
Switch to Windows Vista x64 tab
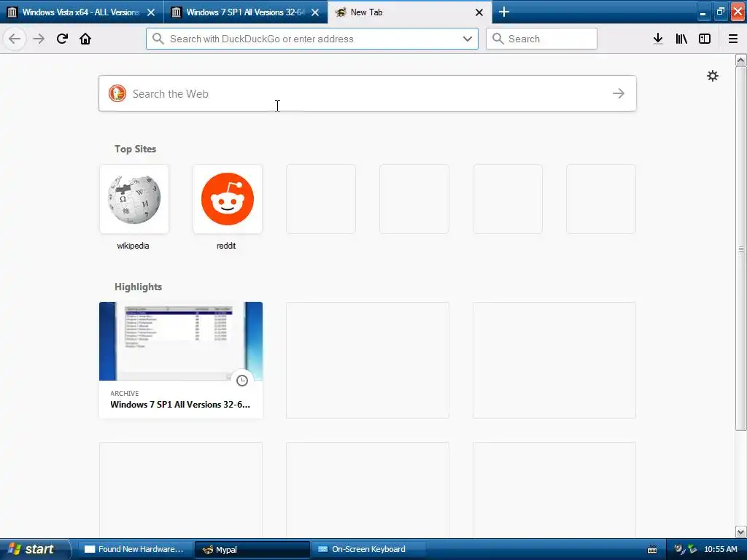pos(82,12)
